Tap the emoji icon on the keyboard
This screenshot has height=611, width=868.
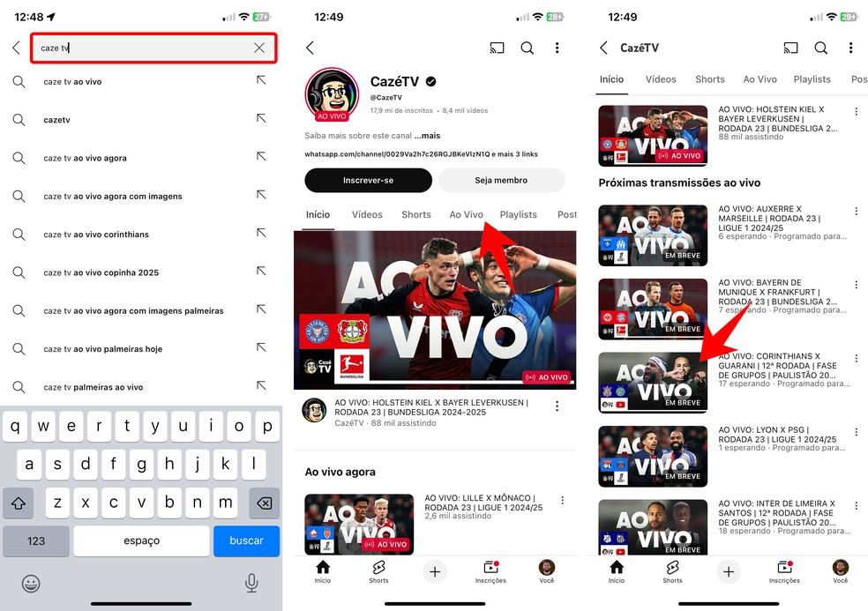32,584
